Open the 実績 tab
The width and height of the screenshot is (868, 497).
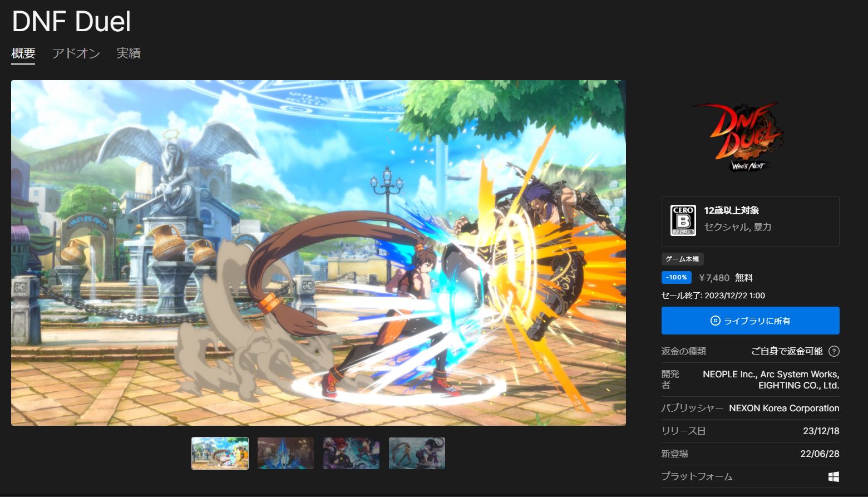(128, 53)
